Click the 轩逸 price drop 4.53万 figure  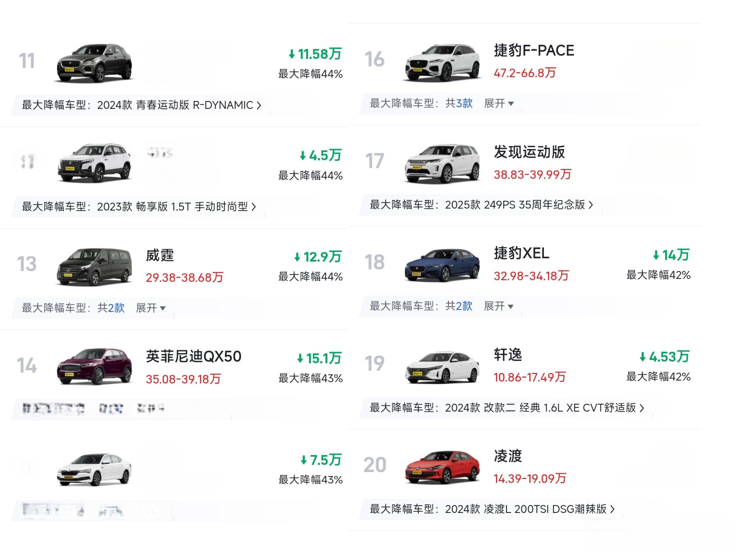click(665, 357)
